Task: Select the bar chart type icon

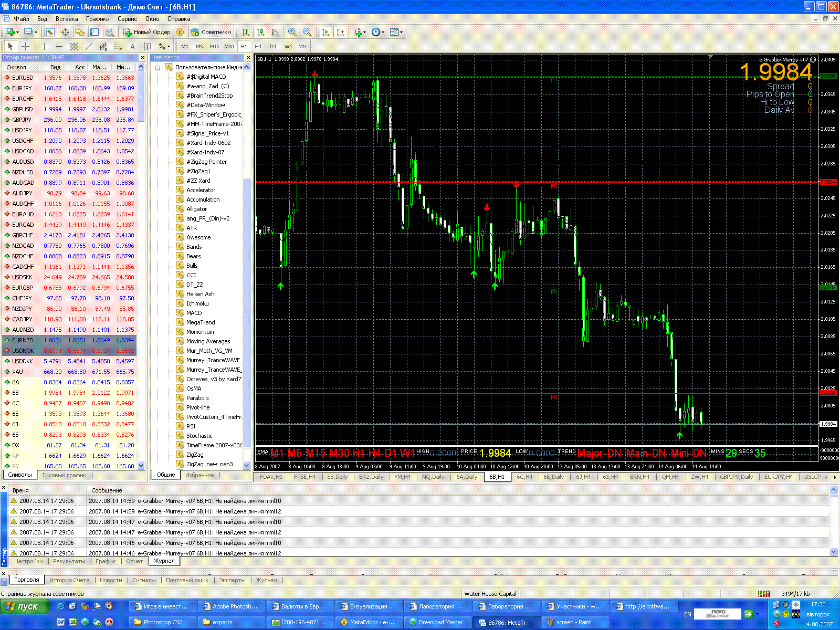Action: point(245,32)
